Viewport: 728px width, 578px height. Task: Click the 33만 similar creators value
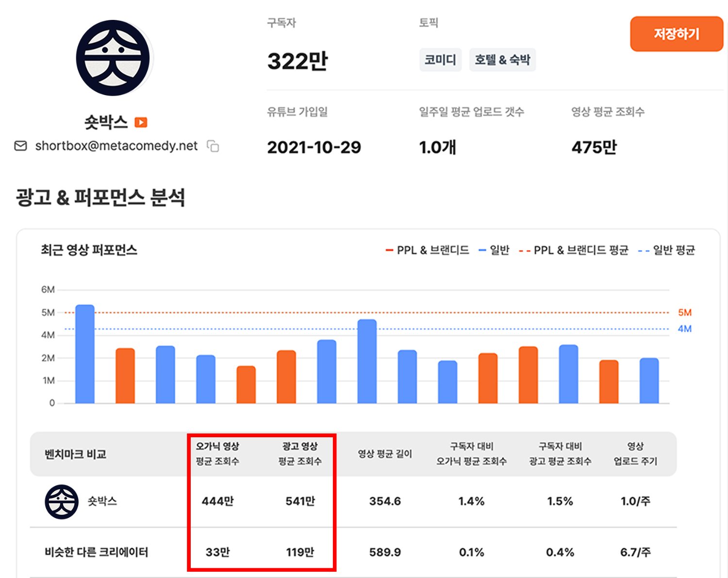(217, 552)
